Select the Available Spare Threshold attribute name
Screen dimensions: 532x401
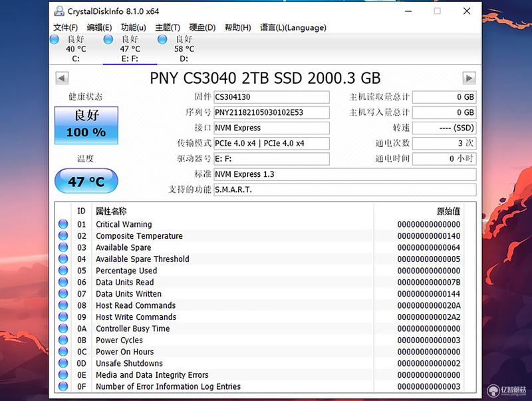(x=142, y=259)
